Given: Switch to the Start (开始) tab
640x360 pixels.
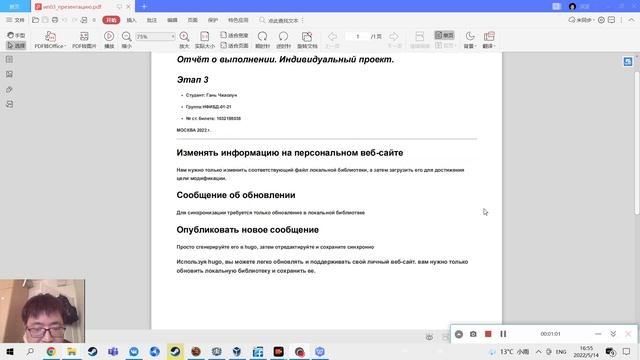Looking at the screenshot, I should pyautogui.click(x=111, y=20).
